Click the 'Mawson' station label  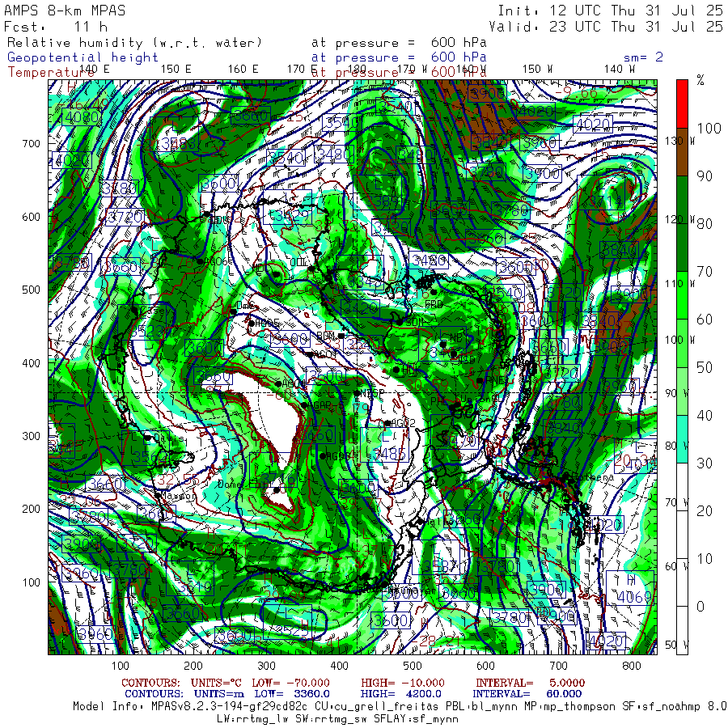point(178,496)
